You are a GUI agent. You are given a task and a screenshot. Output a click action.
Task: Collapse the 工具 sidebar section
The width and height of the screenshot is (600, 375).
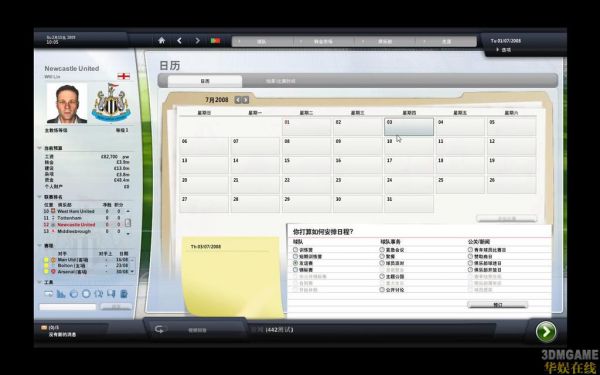[39, 282]
